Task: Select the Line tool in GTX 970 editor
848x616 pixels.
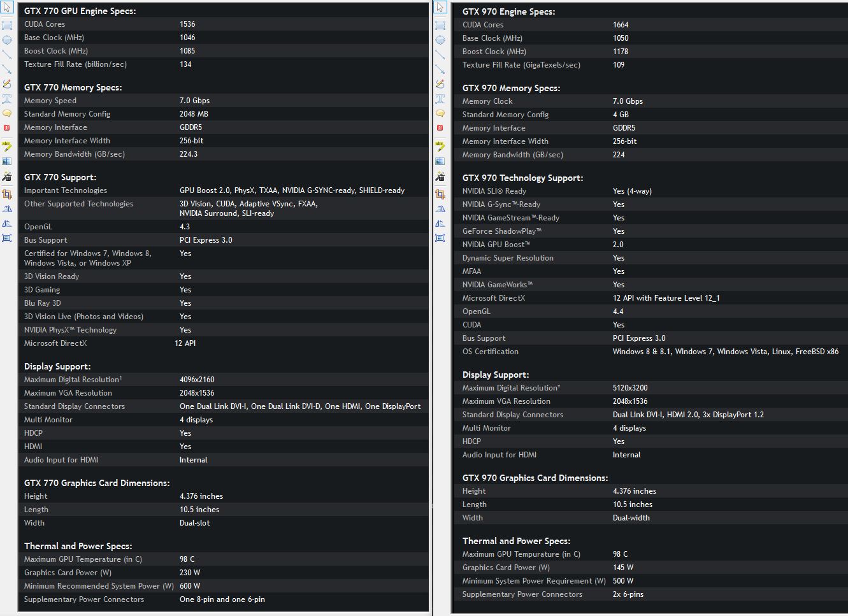Action: [440, 55]
